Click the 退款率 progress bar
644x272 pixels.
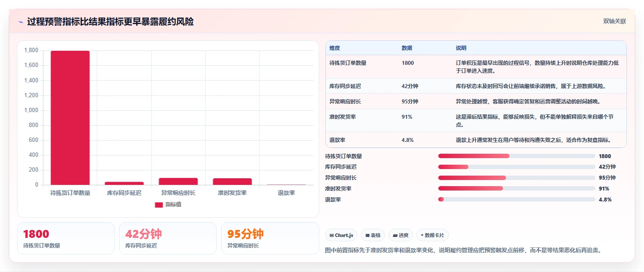coord(517,200)
